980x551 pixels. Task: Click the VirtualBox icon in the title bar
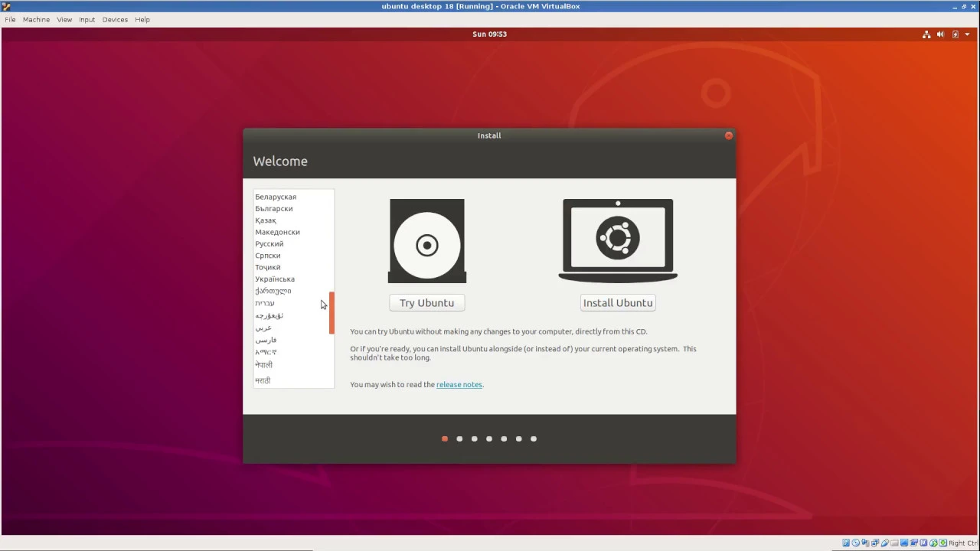(x=6, y=6)
